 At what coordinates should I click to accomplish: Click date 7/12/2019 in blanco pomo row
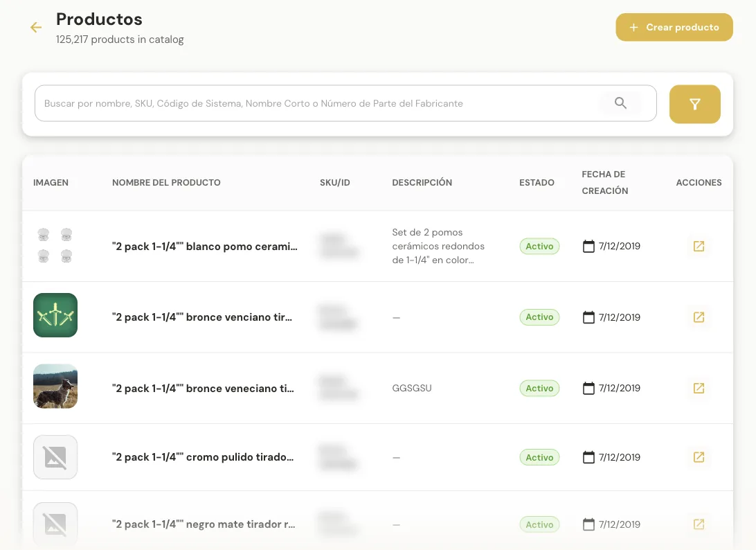point(619,246)
